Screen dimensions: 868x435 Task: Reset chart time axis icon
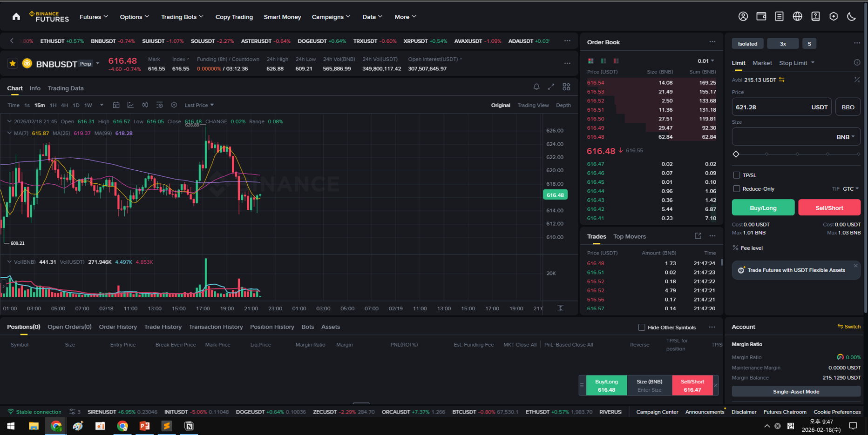560,308
